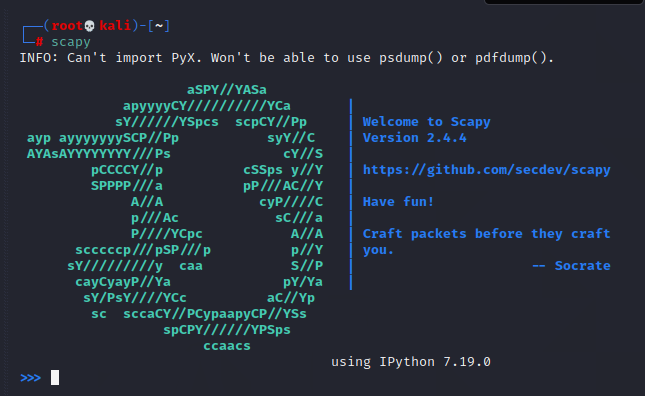This screenshot has width=645, height=396.
Task: Click the 'Version 2.4.4' line
Action: tap(414, 138)
